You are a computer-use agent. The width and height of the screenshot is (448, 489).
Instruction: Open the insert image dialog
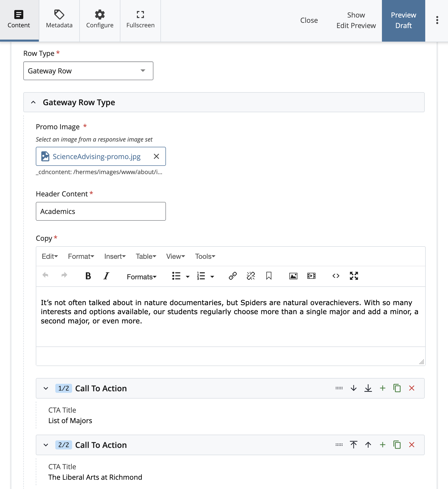coord(293,276)
